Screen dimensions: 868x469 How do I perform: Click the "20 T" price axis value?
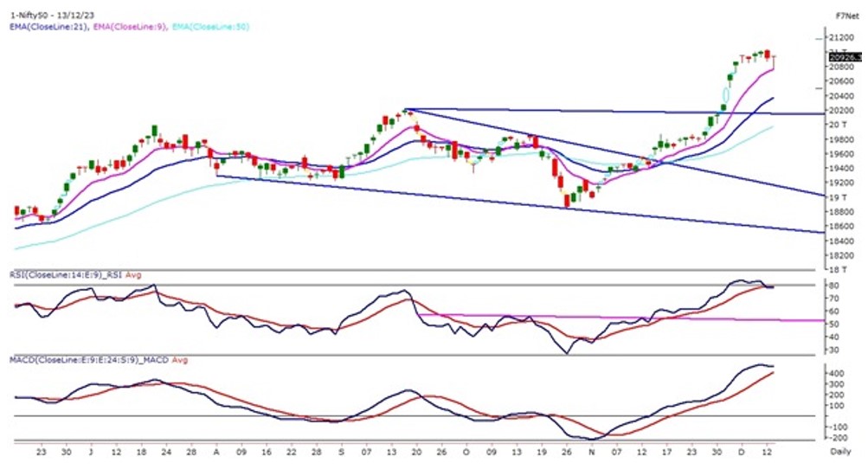[837, 125]
